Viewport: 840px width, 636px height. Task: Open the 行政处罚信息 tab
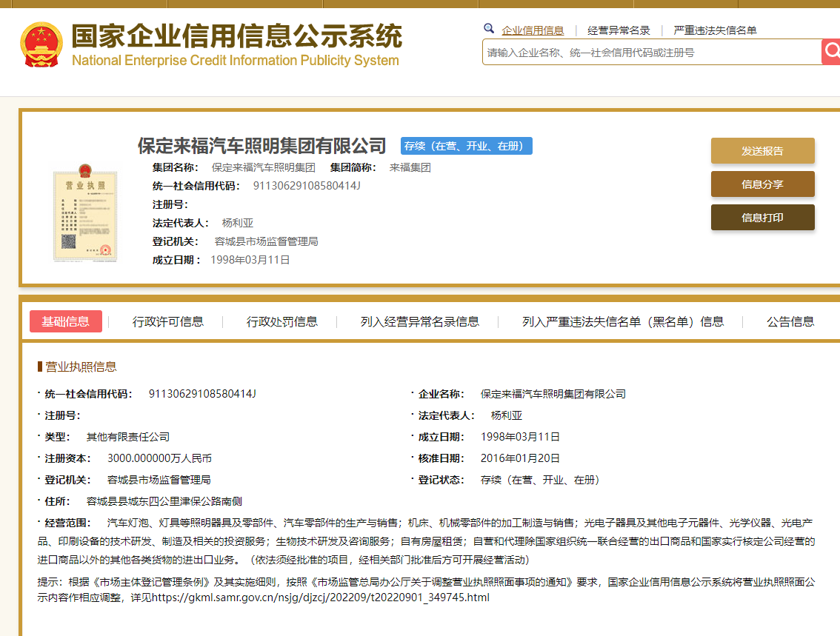point(282,321)
